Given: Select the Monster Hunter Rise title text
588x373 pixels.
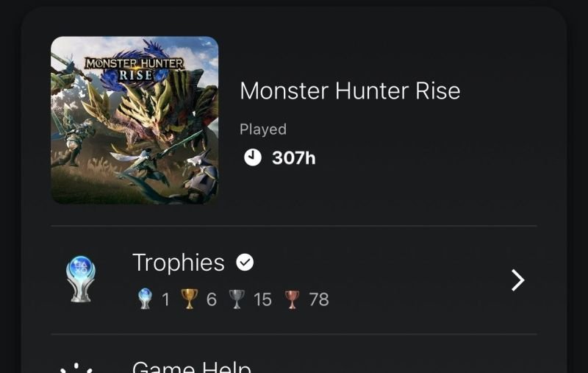Looking at the screenshot, I should coord(350,91).
